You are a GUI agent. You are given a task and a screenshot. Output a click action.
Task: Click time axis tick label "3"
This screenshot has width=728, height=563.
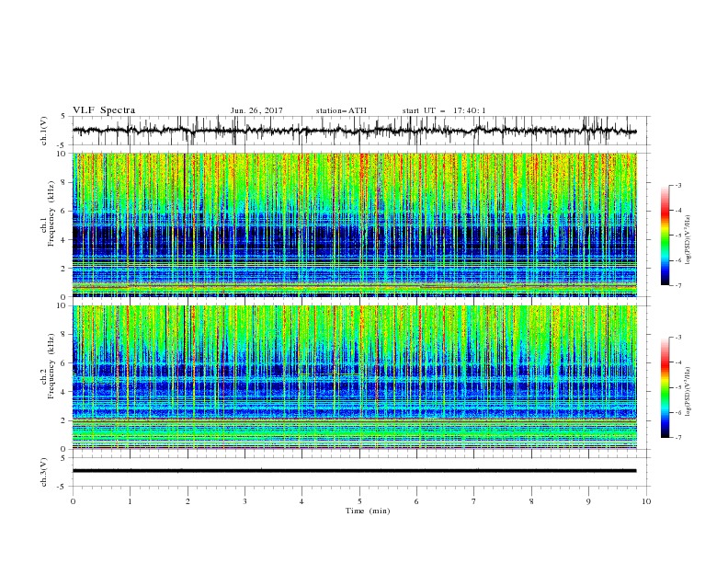245,501
